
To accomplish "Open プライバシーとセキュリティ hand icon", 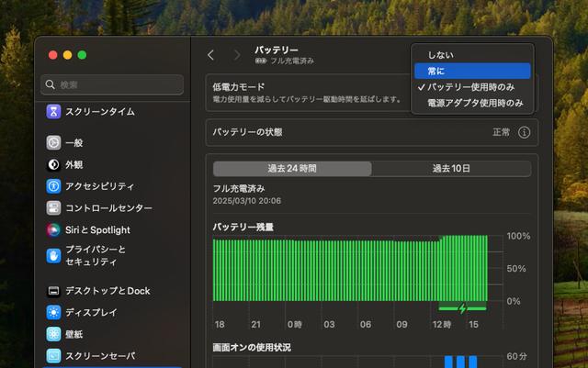I will point(54,255).
